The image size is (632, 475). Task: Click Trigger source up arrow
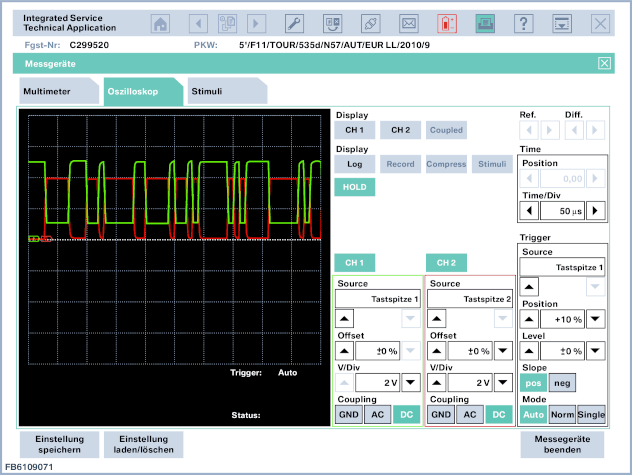[x=529, y=287]
